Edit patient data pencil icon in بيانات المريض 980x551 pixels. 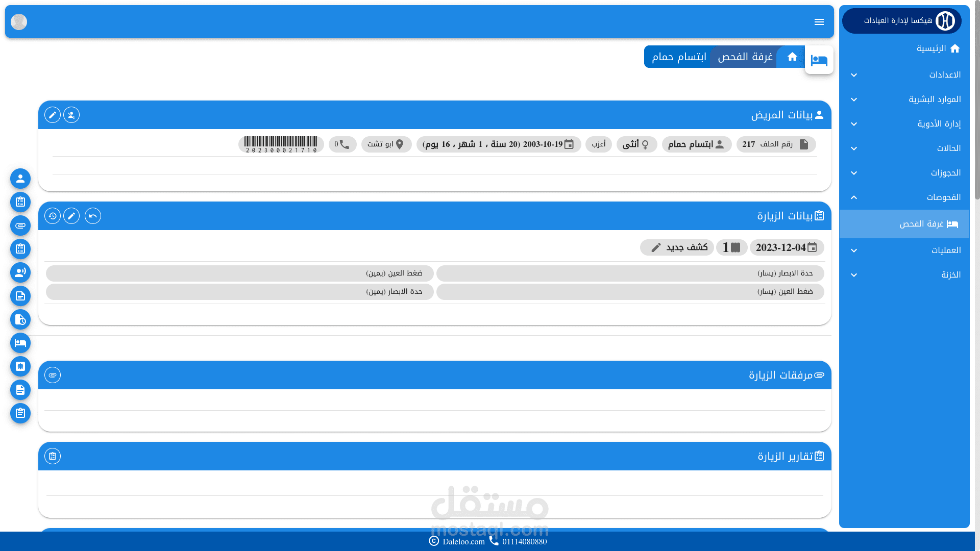(53, 115)
